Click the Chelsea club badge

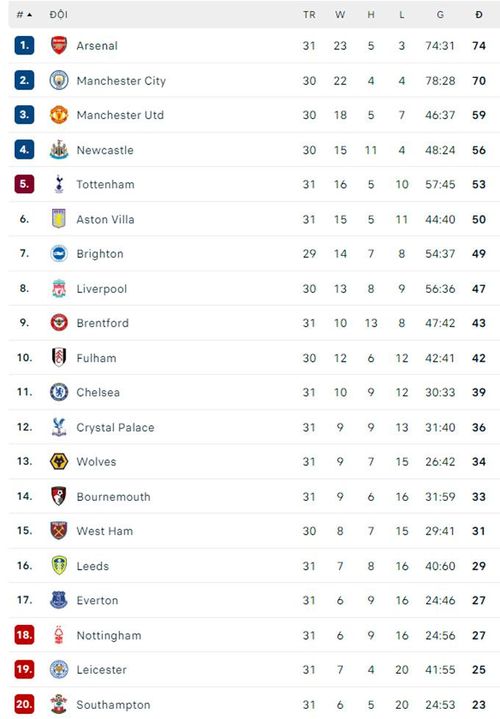[x=59, y=392]
